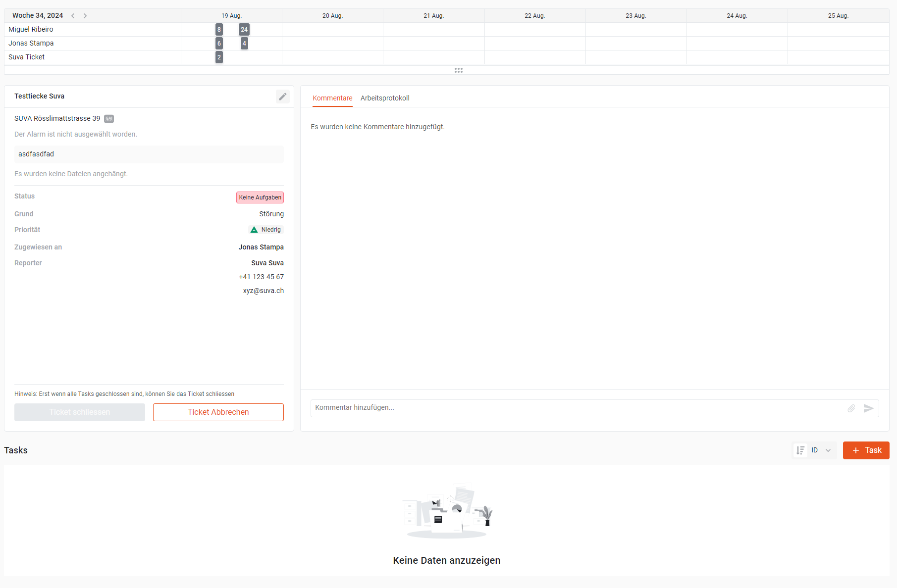Click Miguel Ribeiro's badge showing 24

(x=244, y=30)
